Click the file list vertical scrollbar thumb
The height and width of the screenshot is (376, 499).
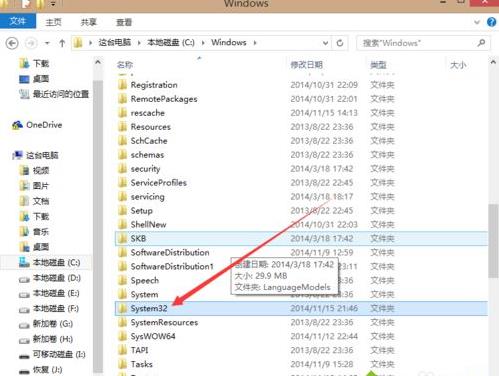(x=493, y=241)
